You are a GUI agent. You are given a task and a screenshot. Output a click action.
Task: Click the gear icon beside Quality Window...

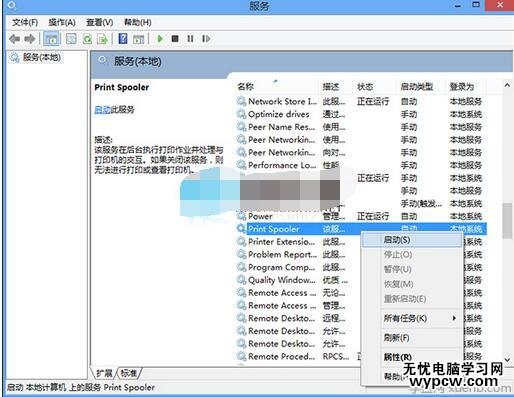(x=241, y=280)
